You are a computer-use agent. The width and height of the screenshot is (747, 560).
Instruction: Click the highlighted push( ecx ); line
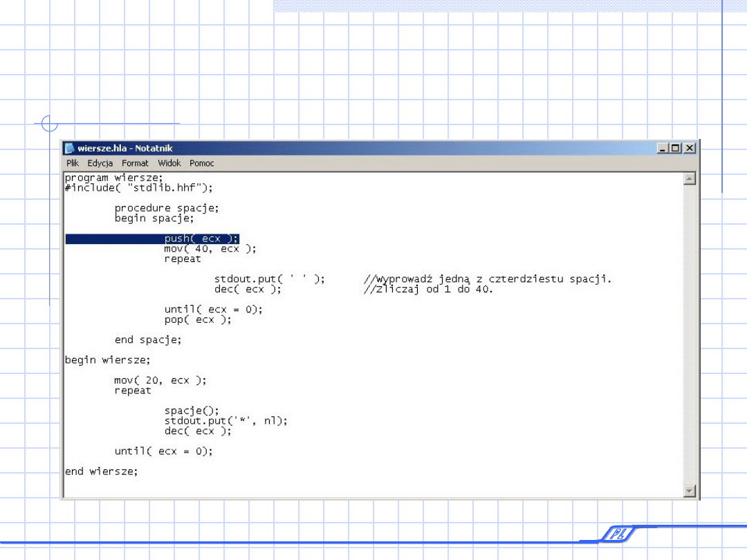201,239
